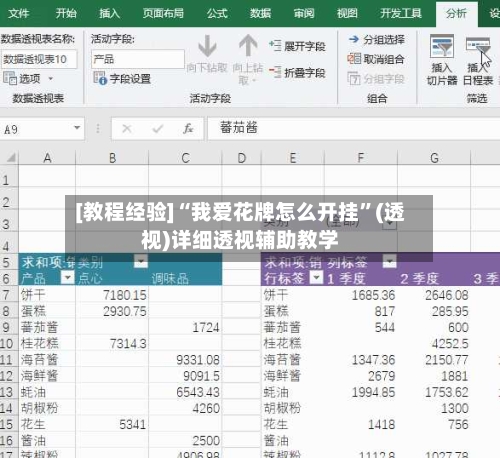Click the active field box showing 产品
500x458 pixels.
(138, 59)
